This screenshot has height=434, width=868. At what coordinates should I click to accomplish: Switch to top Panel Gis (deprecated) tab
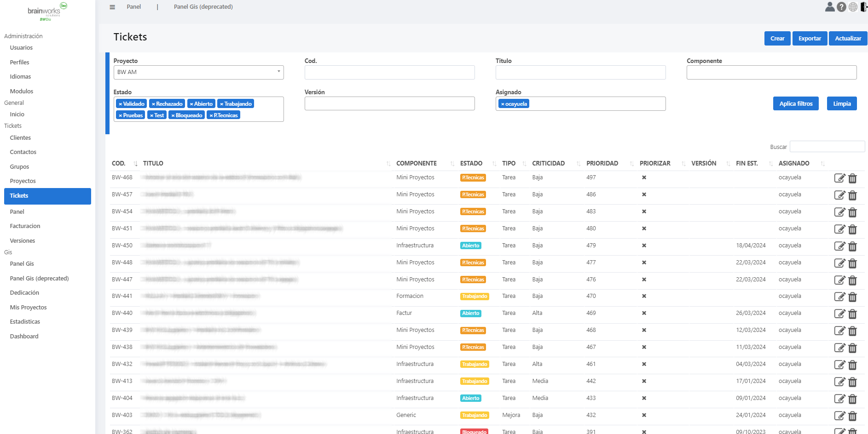[x=203, y=7]
